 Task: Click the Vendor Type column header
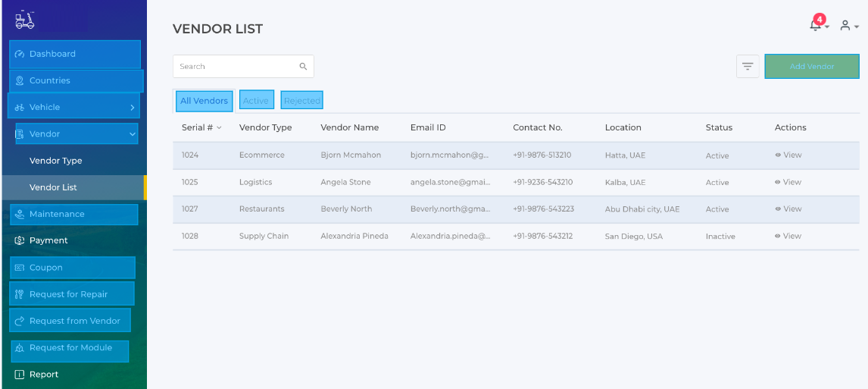coord(265,127)
